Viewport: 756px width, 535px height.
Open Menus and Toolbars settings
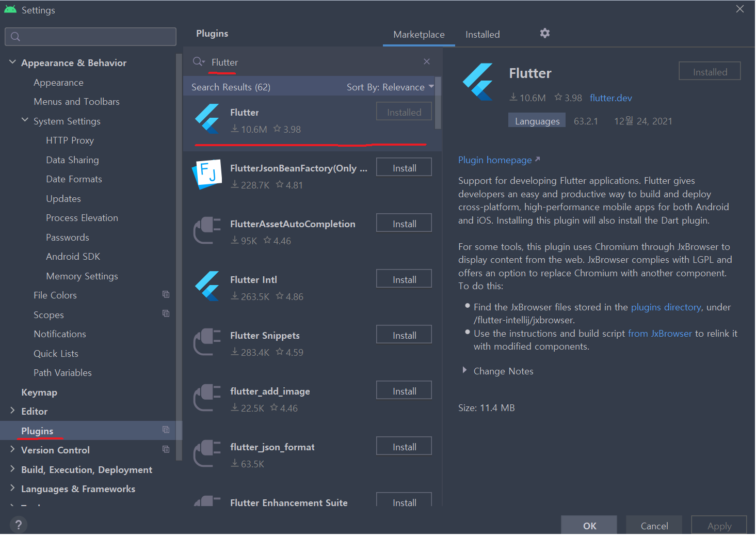click(x=76, y=102)
